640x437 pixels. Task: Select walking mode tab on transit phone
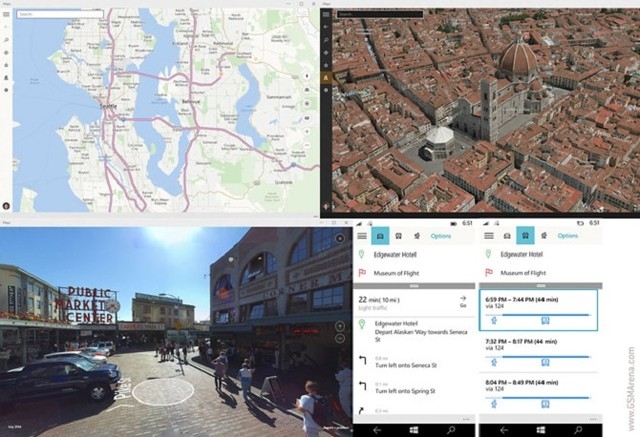544,236
